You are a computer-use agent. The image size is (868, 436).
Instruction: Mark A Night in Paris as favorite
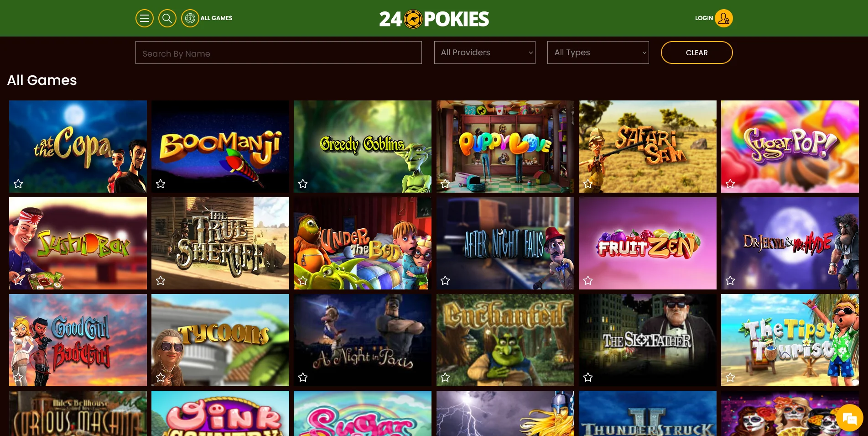tap(303, 378)
